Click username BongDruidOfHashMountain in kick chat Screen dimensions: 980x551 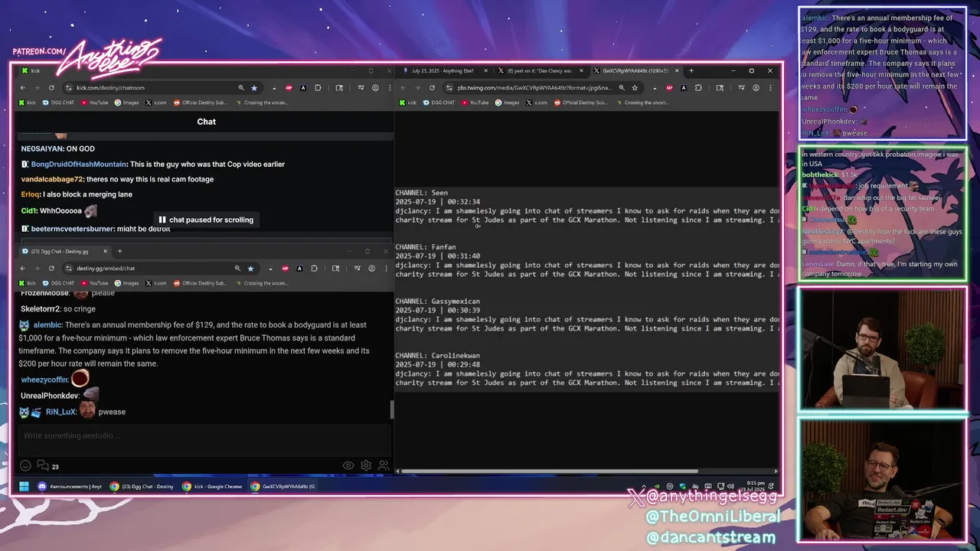point(79,164)
